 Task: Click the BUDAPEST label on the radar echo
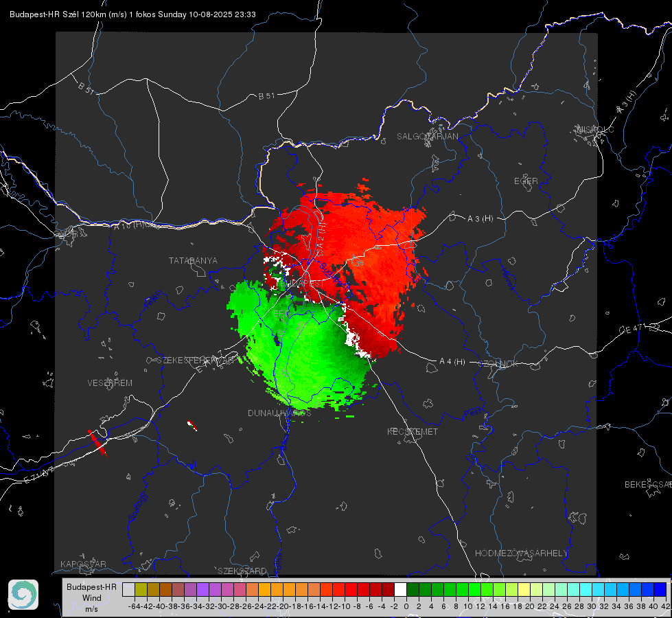tap(302, 284)
